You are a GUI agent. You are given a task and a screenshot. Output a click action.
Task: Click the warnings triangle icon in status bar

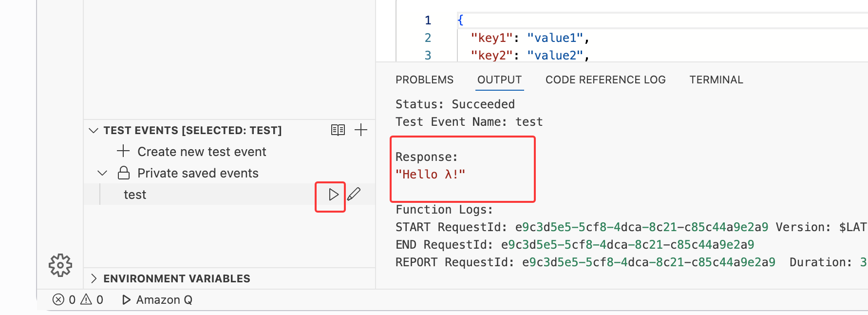coord(86,299)
